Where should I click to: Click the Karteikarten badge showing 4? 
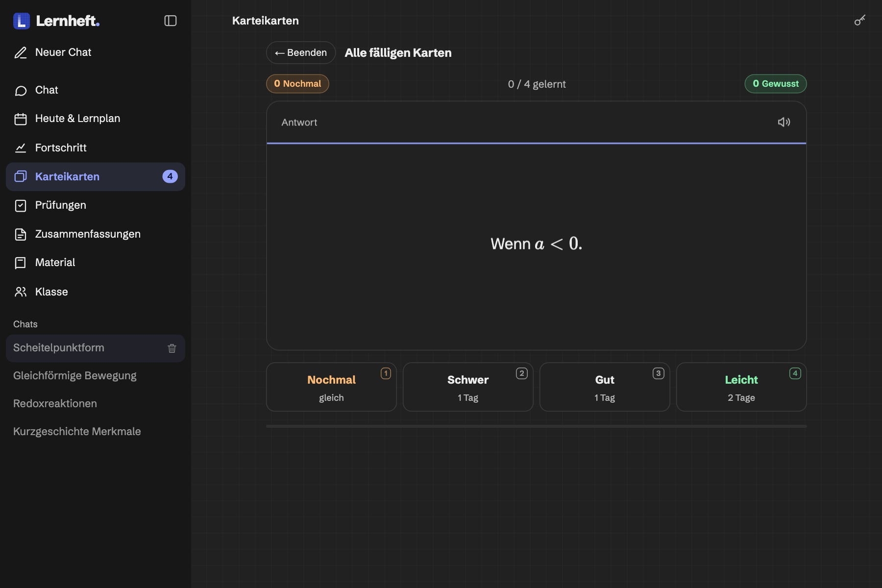click(170, 176)
